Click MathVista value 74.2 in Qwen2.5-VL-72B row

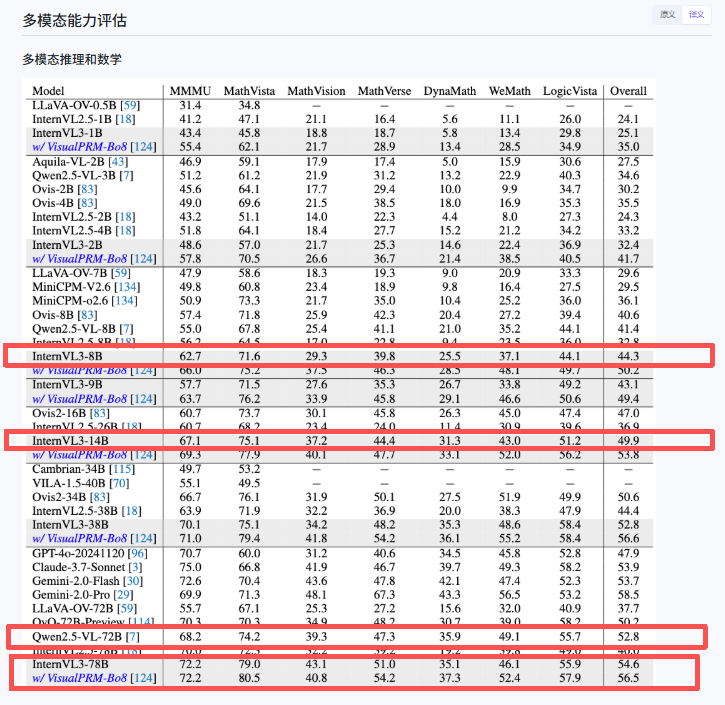tap(249, 637)
